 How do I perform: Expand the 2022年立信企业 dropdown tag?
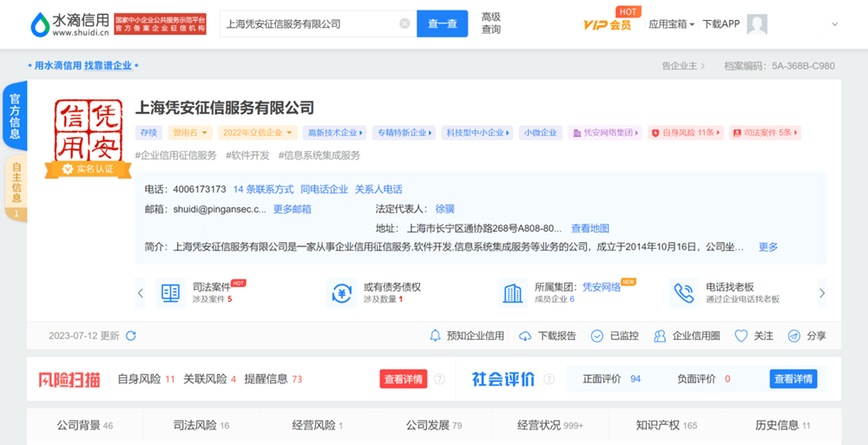click(258, 133)
